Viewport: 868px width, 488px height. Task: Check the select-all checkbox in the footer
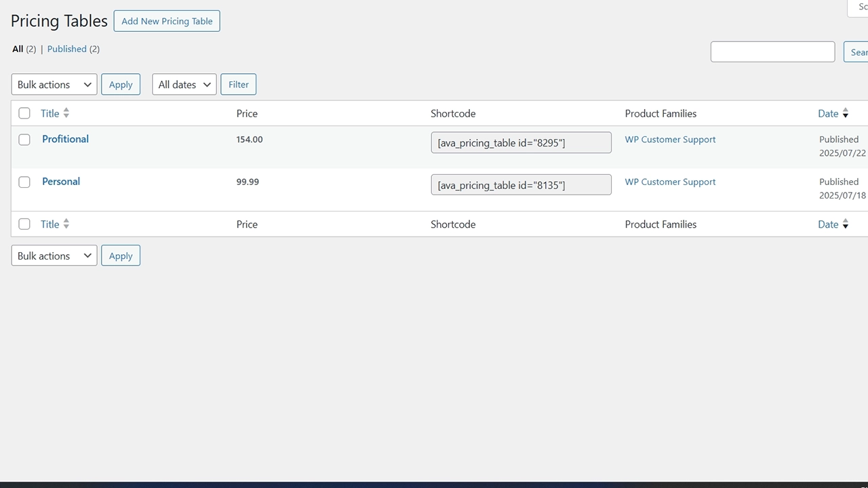pyautogui.click(x=24, y=224)
